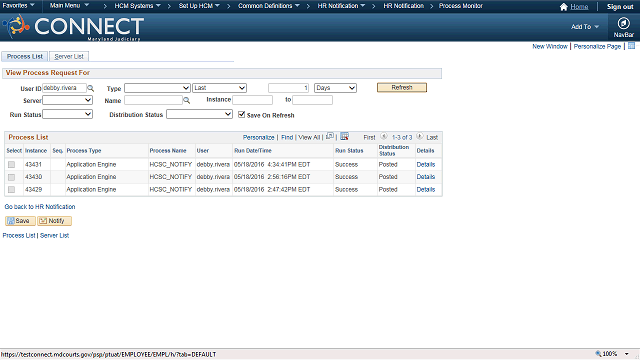This screenshot has height=360, width=640.
Task: Toggle the Save On Refresh checkbox
Action: click(242, 115)
